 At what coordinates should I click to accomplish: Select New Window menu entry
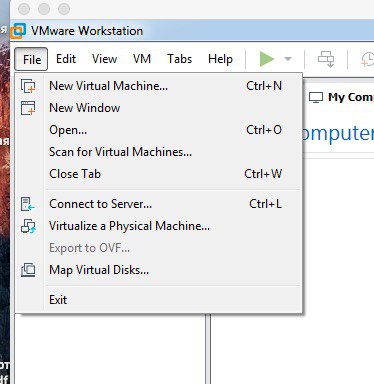(x=159, y=108)
